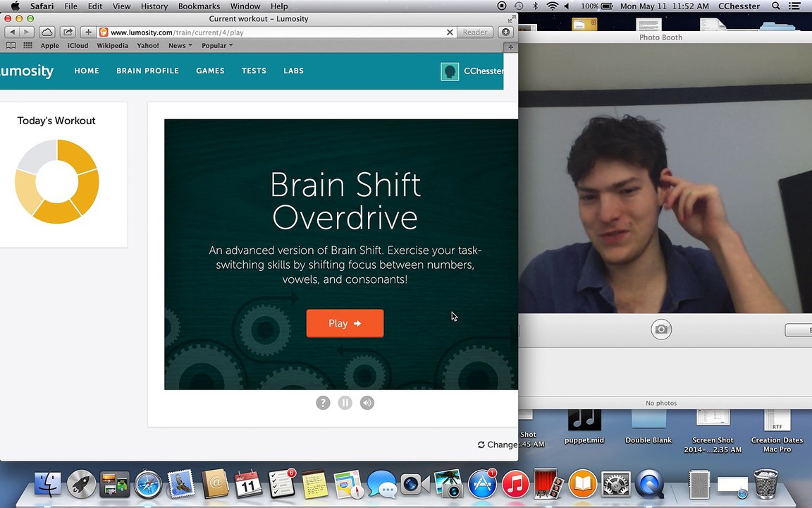This screenshot has height=508, width=812.
Task: Select Creation Dates Mac Pro file on desktop
Action: coord(777,431)
